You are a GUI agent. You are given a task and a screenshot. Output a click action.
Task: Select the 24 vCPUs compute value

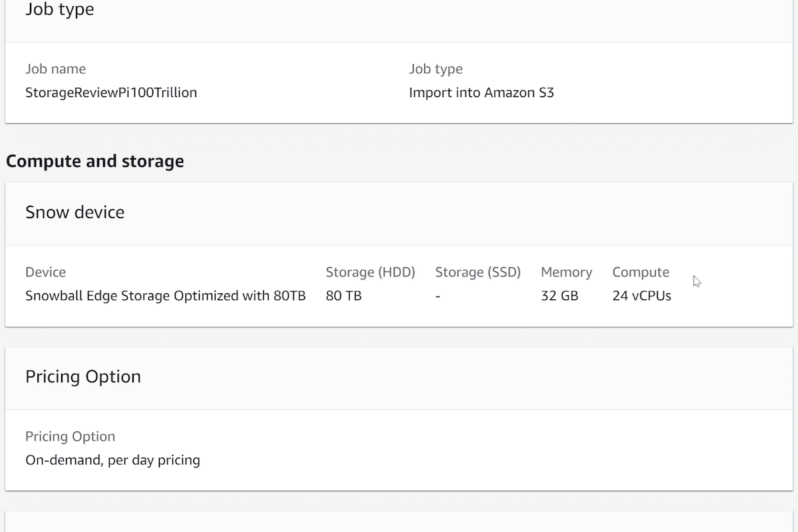642,296
